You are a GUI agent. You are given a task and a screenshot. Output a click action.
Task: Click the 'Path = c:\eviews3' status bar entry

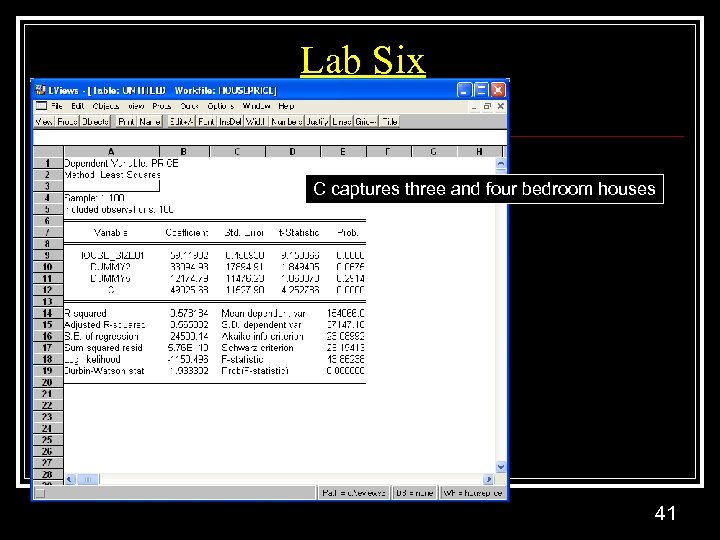(x=354, y=493)
